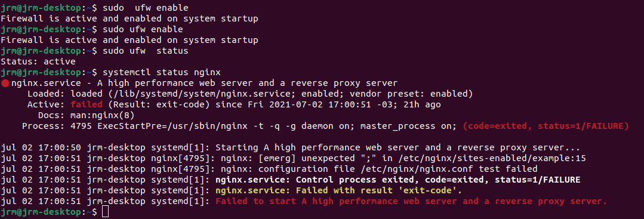Click the red 'failed' status word
The width and height of the screenshot is (644, 219).
pos(87,105)
